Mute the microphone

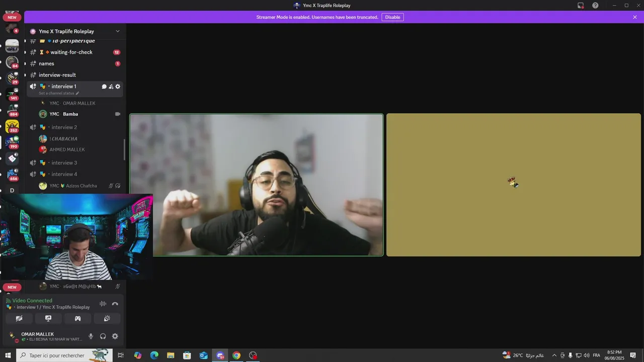pos(91,336)
